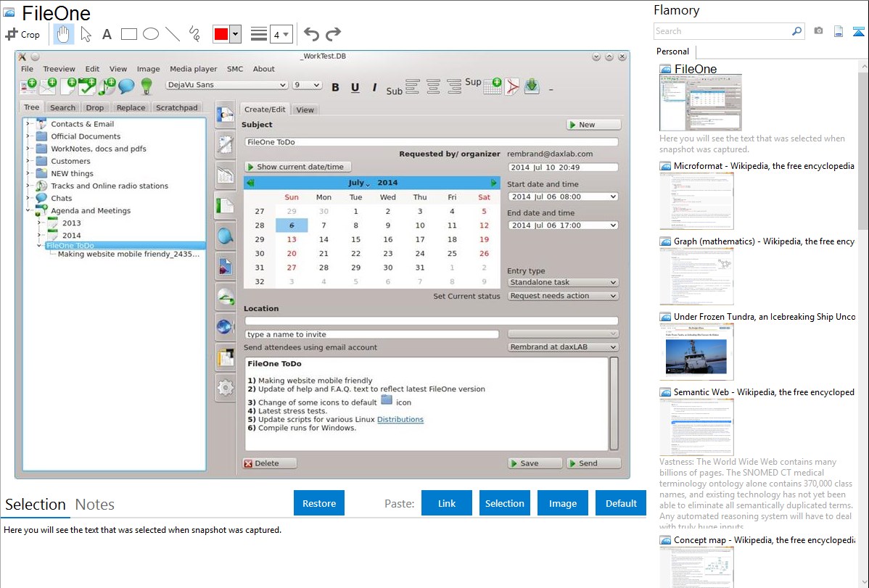Redo the last undone action
Image resolution: width=869 pixels, height=588 pixels.
[x=333, y=34]
